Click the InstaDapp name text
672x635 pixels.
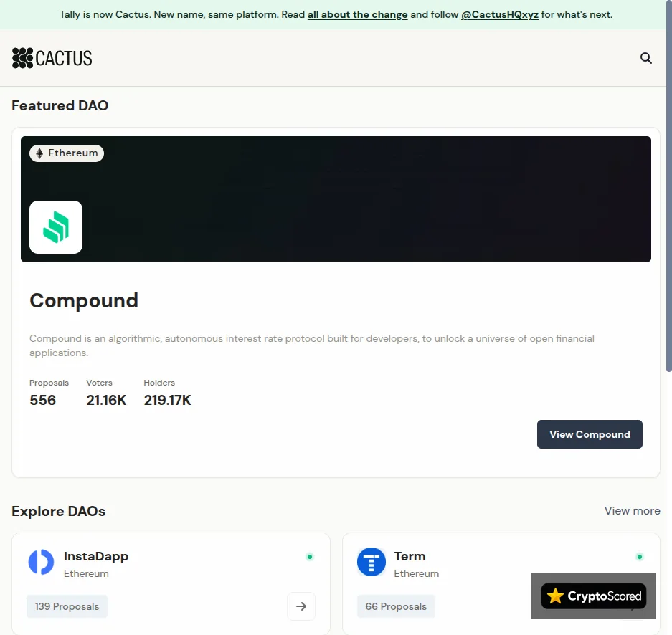tap(96, 556)
